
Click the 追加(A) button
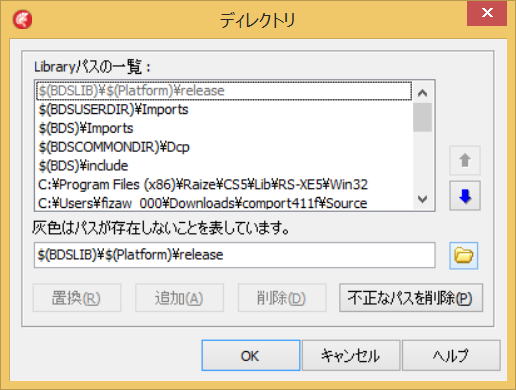(179, 298)
